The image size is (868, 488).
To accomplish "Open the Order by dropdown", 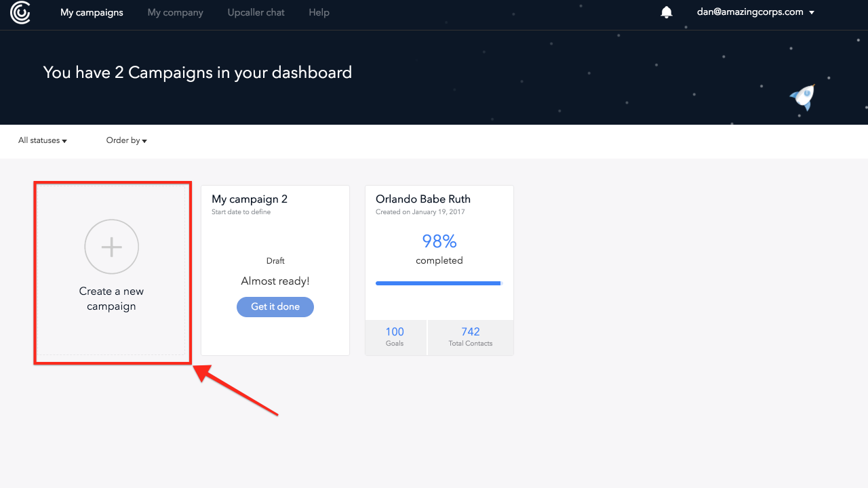I will tap(127, 140).
